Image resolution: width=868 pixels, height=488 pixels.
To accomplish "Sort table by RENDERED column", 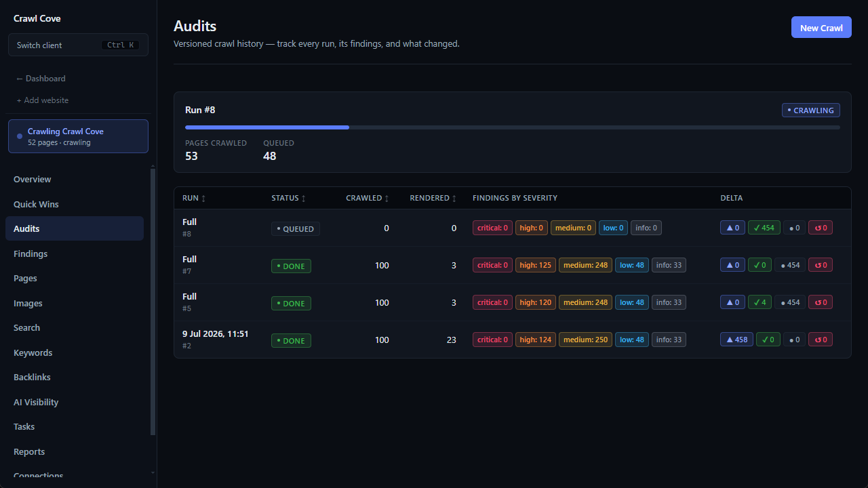I will point(433,198).
